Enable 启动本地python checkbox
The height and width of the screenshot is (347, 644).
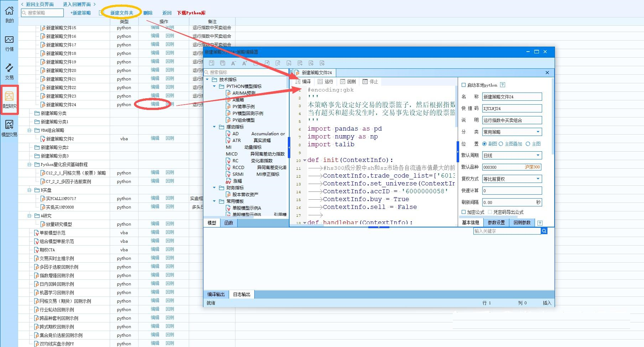tap(464, 85)
